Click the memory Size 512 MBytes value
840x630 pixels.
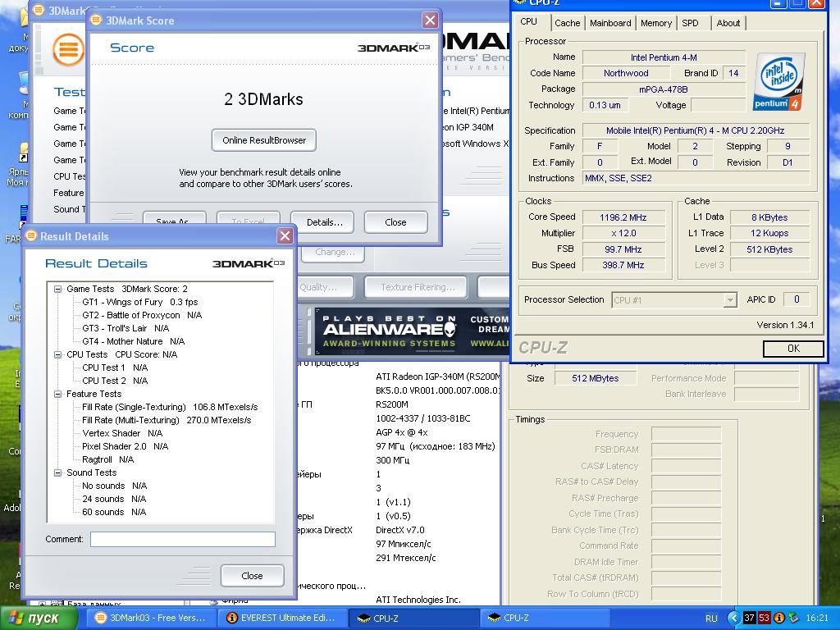[596, 378]
